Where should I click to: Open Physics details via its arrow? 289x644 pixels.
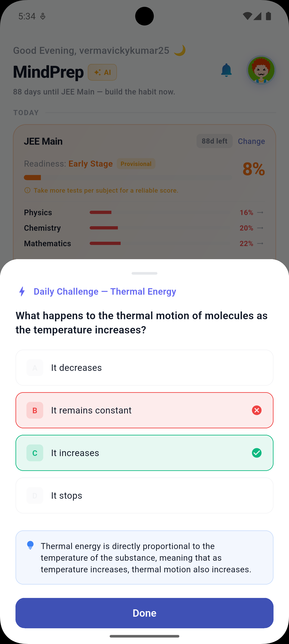[260, 212]
